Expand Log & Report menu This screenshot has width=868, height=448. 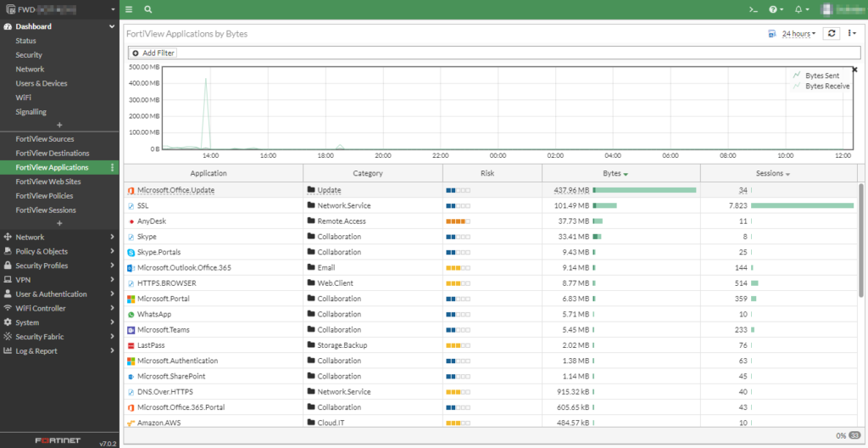coord(60,351)
